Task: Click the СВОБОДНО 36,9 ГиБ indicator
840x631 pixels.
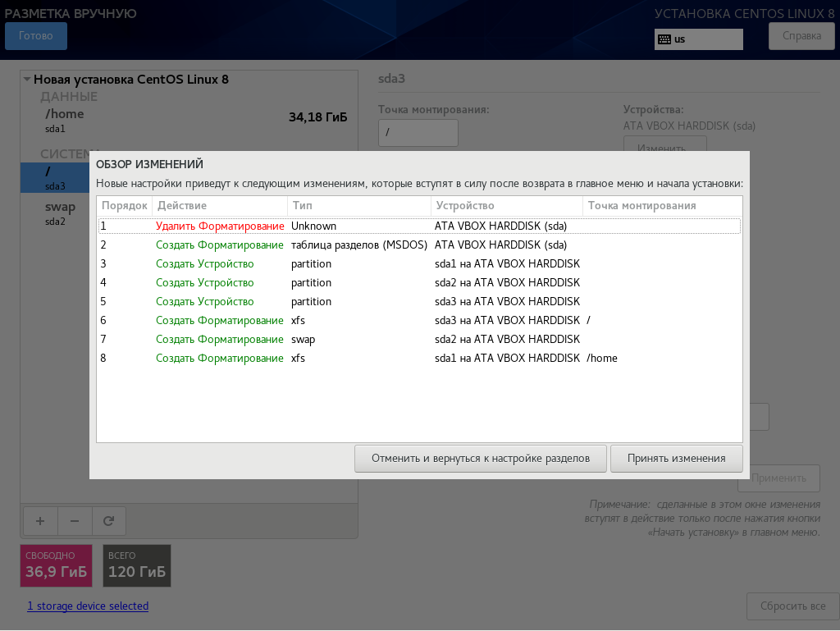Action: point(57,565)
